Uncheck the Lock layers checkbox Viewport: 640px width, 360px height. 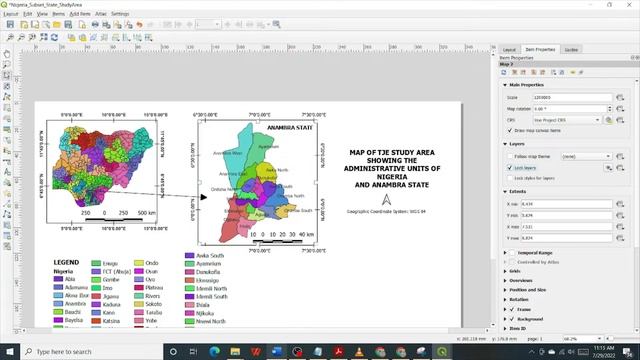(510, 168)
